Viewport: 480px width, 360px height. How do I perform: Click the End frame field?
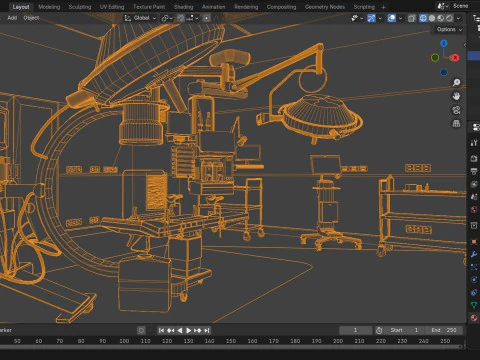point(444,330)
